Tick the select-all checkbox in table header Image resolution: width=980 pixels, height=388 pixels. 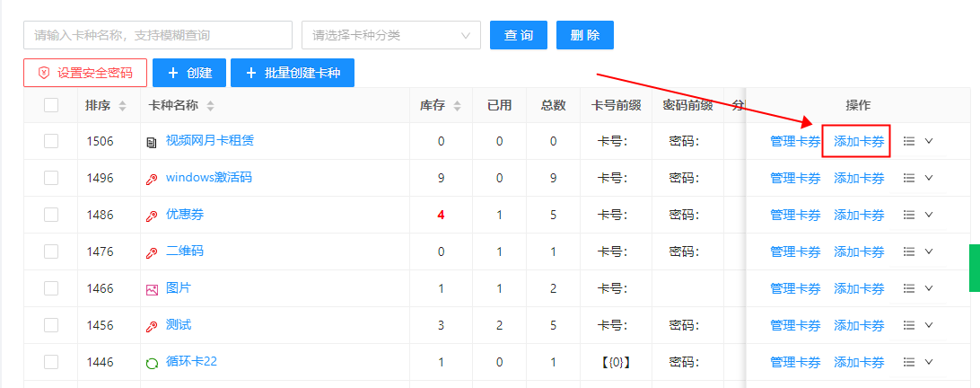click(51, 105)
